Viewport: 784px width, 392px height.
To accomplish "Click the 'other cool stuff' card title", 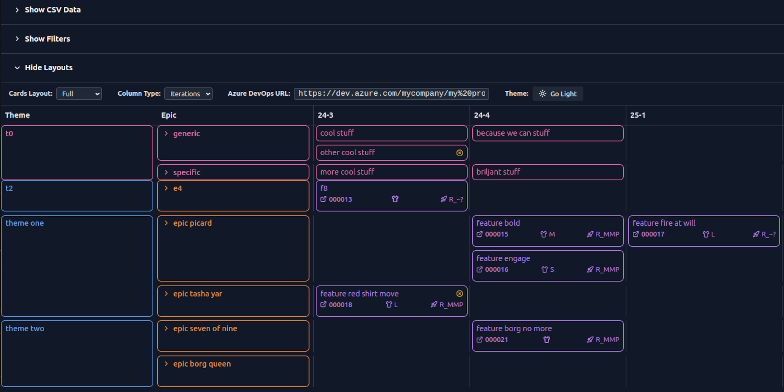I will (348, 152).
